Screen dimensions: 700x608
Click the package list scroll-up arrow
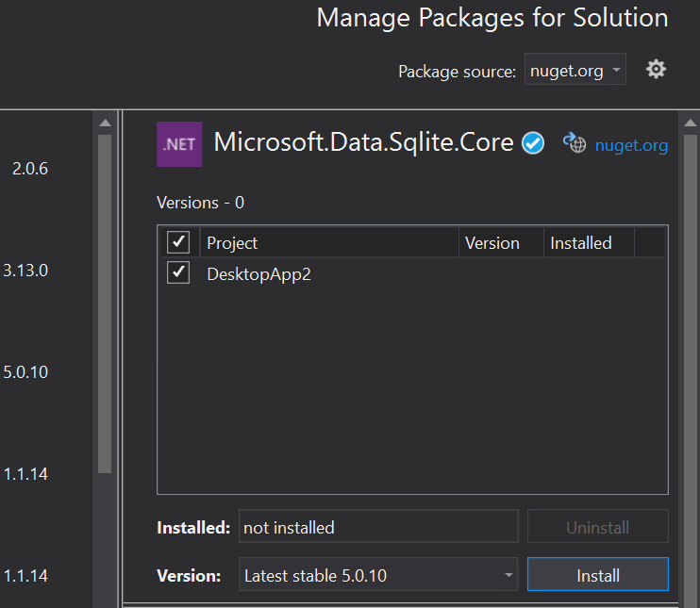tap(106, 123)
